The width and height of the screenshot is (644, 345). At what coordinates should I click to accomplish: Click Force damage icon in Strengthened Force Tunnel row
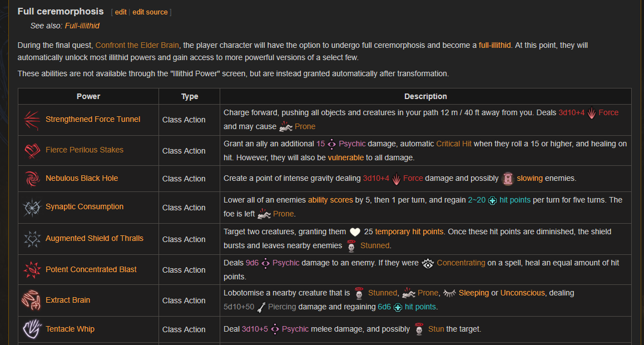(x=591, y=113)
